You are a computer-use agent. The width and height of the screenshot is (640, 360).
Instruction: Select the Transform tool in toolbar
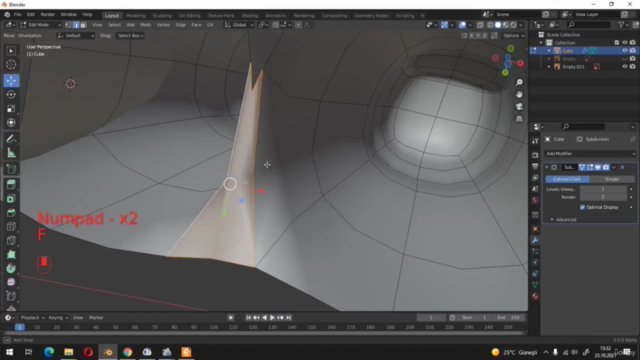coord(11,122)
